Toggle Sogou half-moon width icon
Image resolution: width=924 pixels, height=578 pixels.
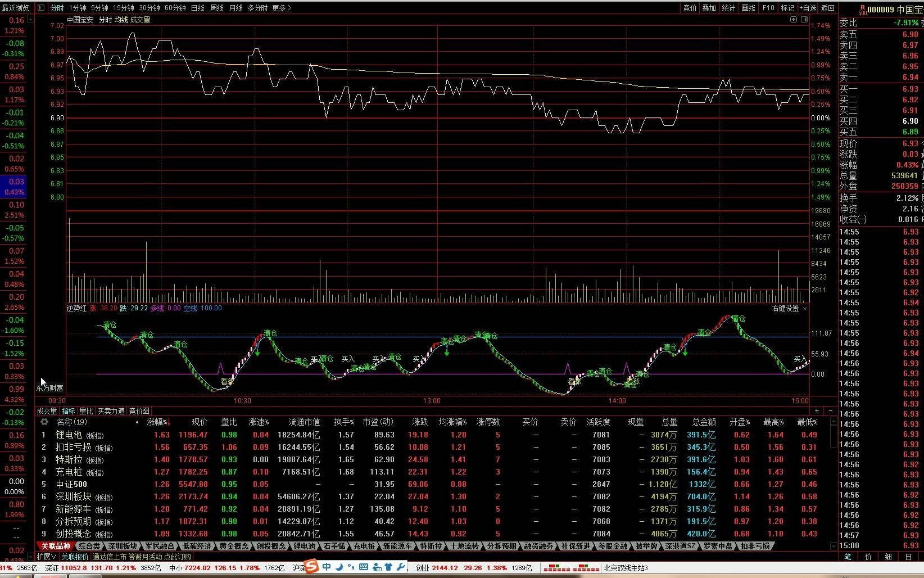[339, 567]
